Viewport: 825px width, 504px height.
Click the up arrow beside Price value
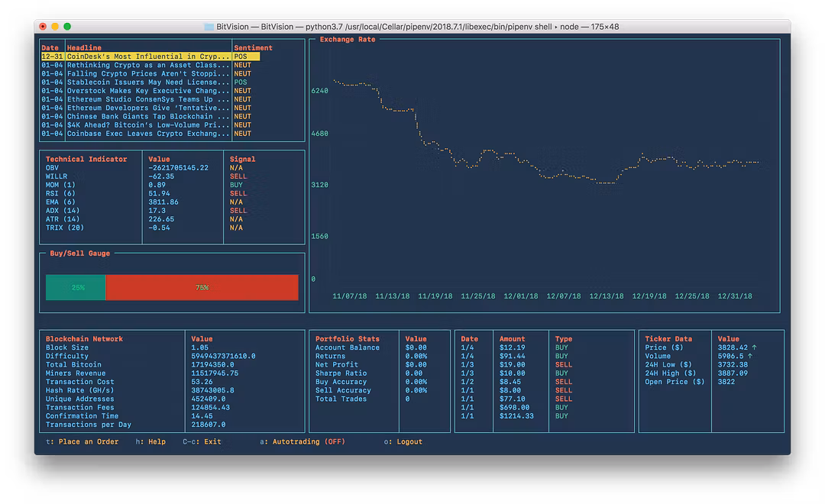pos(754,347)
